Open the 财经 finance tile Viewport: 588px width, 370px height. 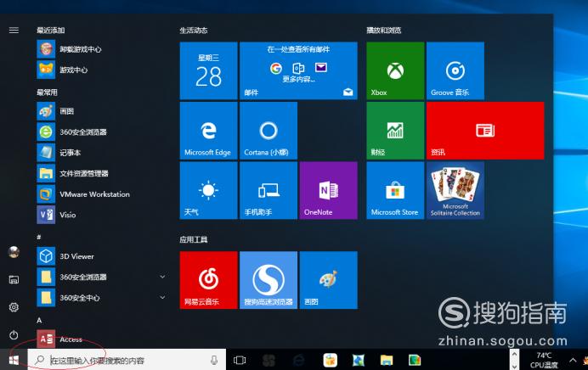pyautogui.click(x=395, y=131)
